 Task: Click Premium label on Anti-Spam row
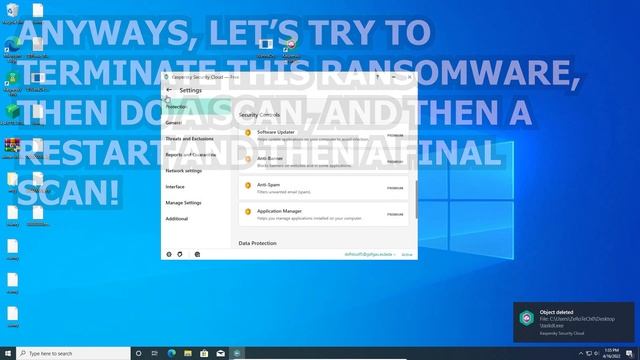click(x=395, y=188)
